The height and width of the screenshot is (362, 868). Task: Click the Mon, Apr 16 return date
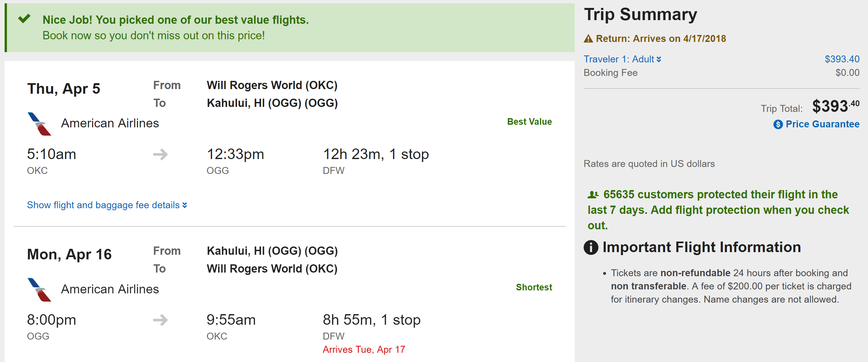click(x=69, y=254)
